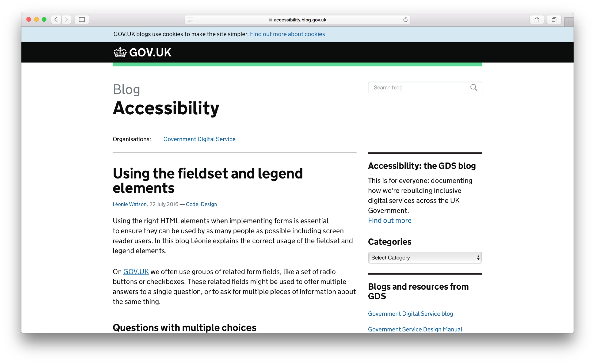Maximize window with the green button
The image size is (595, 364).
click(x=44, y=19)
